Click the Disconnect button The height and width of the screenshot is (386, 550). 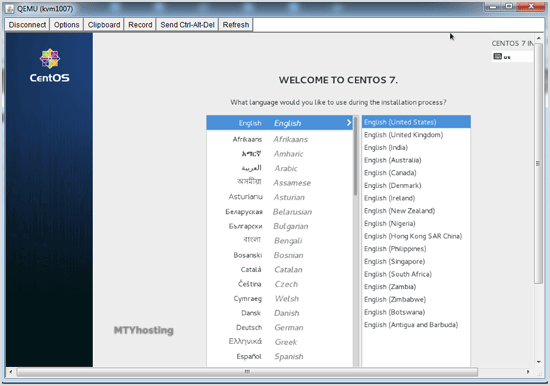pyautogui.click(x=27, y=25)
